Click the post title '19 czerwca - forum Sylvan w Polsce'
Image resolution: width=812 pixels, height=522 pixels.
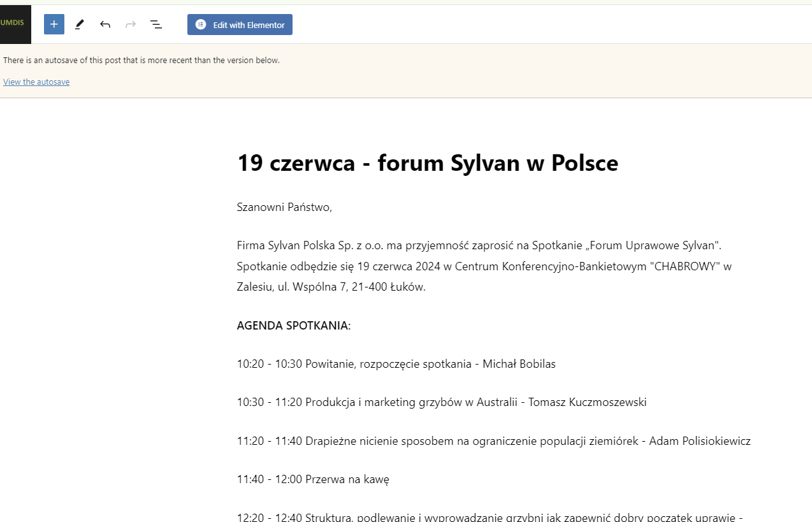click(428, 163)
